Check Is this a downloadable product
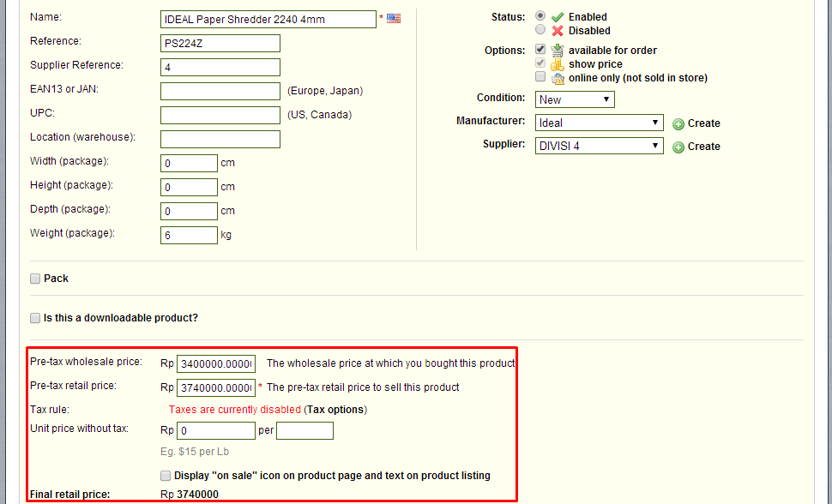The width and height of the screenshot is (832, 504). 35,318
